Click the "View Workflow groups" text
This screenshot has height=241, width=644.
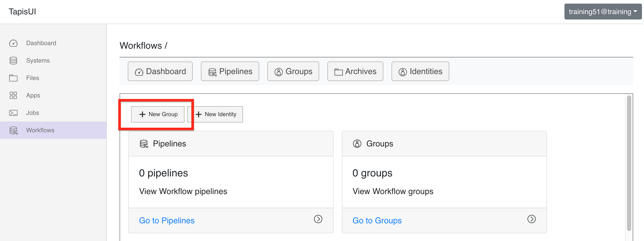pyautogui.click(x=393, y=191)
